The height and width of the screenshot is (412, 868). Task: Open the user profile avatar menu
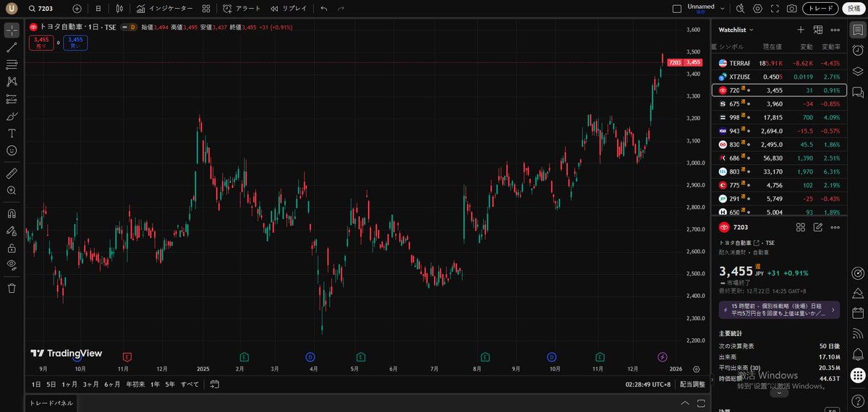pyautogui.click(x=12, y=9)
